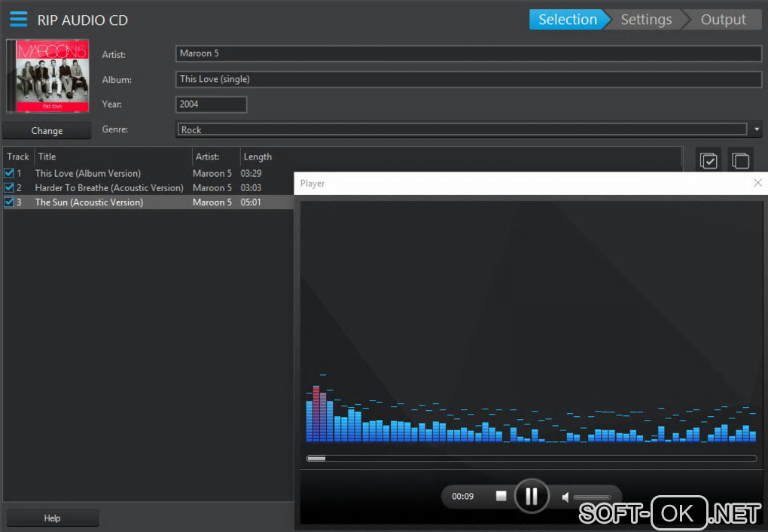The height and width of the screenshot is (532, 768).
Task: Click the Title column header
Action: click(x=113, y=157)
